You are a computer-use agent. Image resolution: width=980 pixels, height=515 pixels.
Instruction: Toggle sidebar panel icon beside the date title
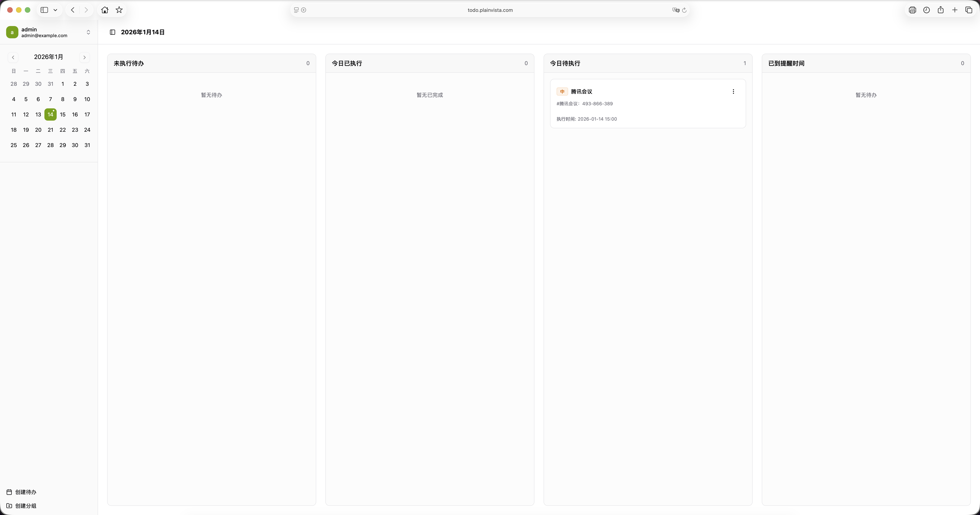pos(113,32)
